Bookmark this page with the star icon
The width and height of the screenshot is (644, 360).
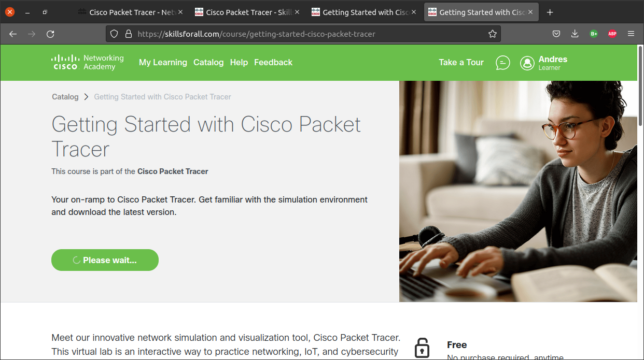492,34
